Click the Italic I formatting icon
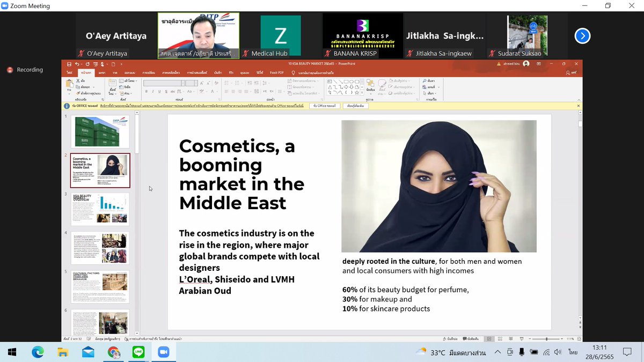 click(152, 92)
